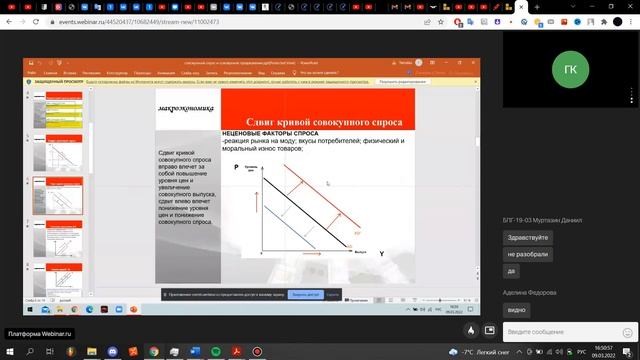
Task: Click the chat name Аделина Фёдорова
Action: 529,293
